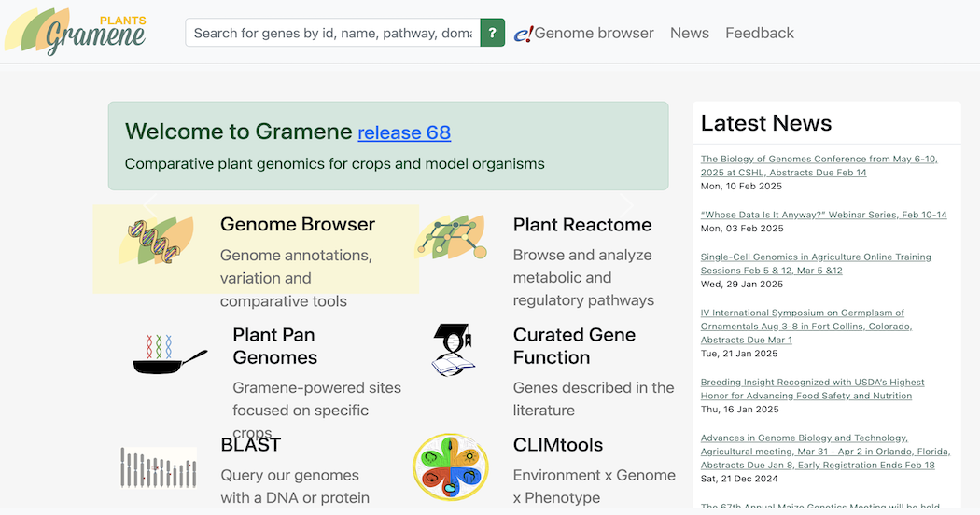Click 'Comparative plant genomics for crops' tagline
The image size is (980, 515).
(334, 164)
